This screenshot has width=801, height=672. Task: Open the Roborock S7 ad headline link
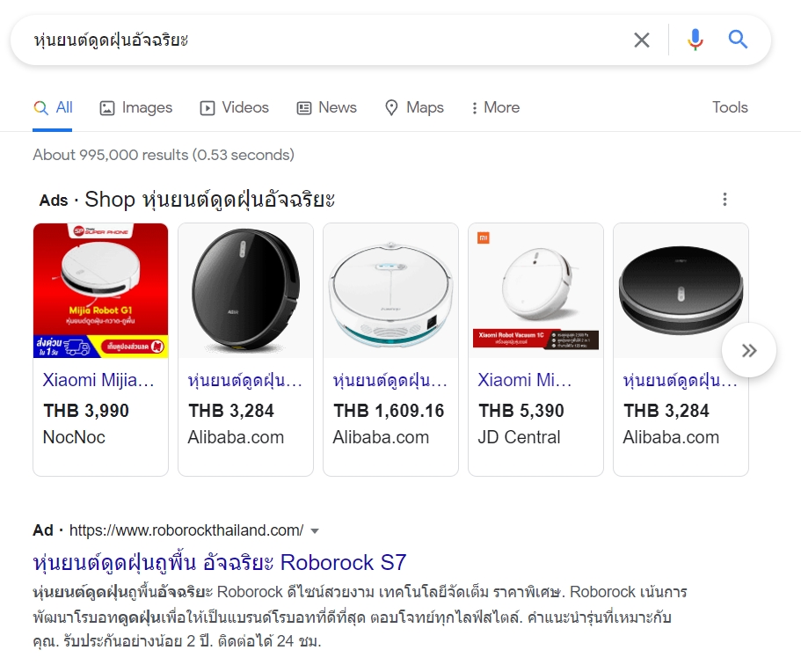219,562
